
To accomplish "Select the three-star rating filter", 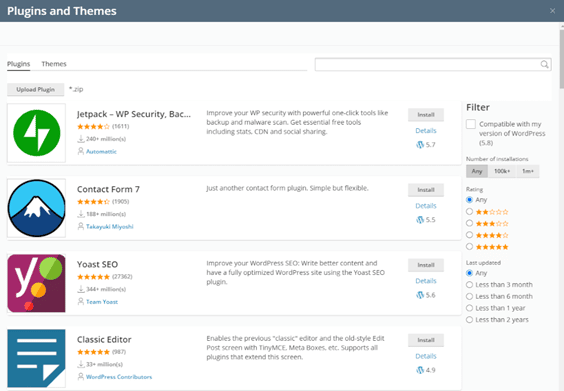I will (x=469, y=223).
